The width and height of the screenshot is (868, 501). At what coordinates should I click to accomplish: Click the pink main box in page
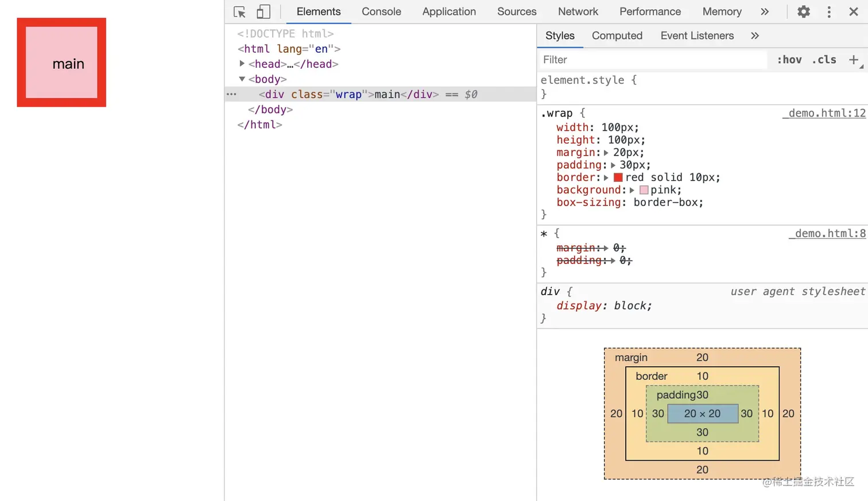(61, 63)
